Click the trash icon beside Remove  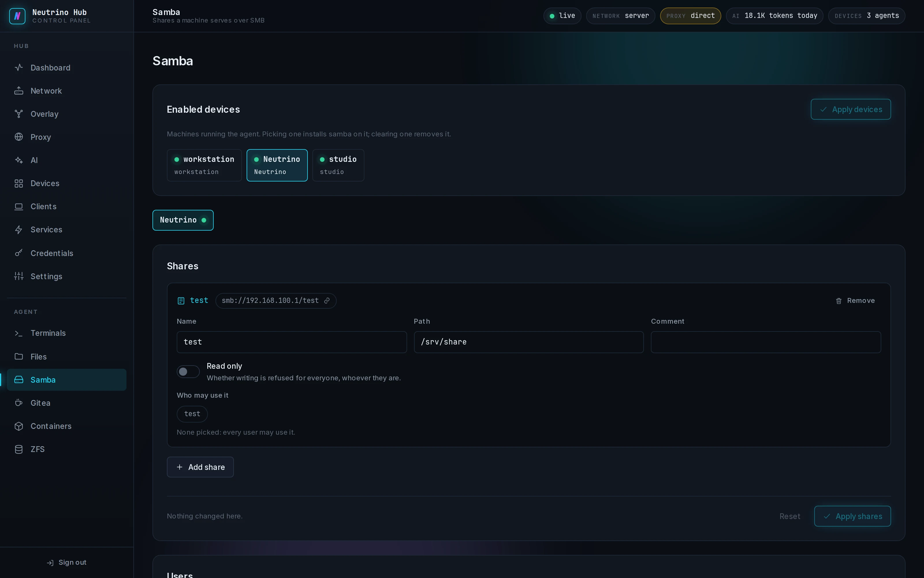tap(839, 301)
